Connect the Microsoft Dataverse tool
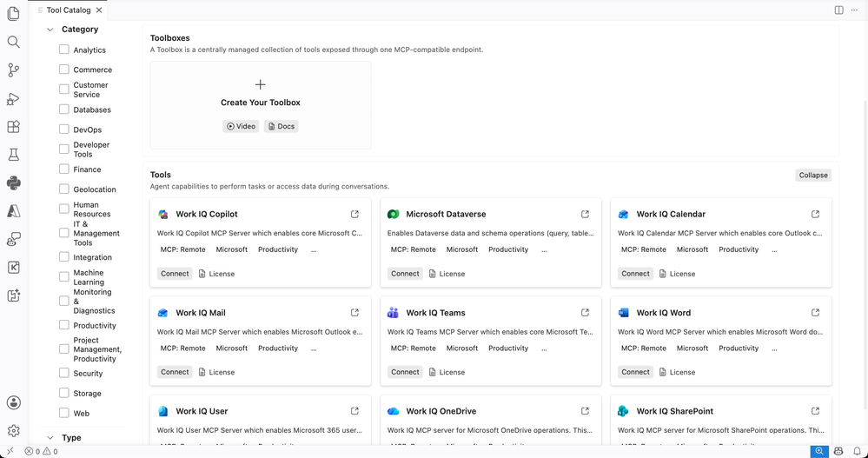 (405, 274)
